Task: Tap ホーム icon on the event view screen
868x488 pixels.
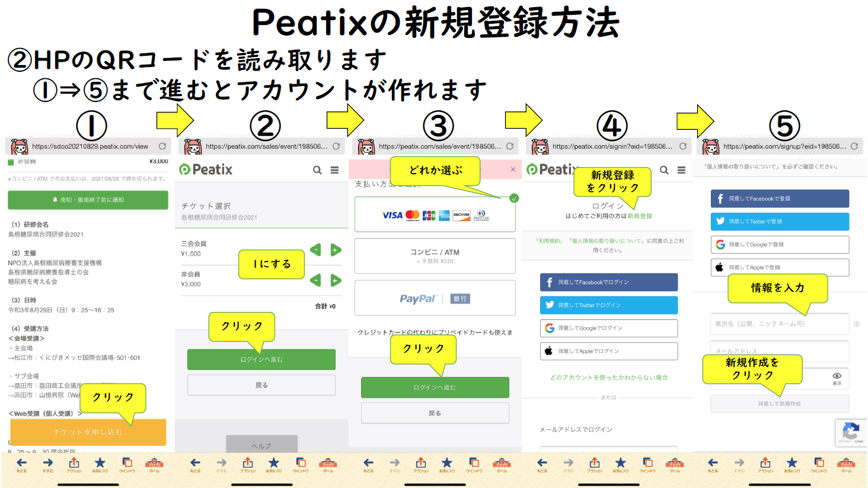Action: (x=154, y=465)
